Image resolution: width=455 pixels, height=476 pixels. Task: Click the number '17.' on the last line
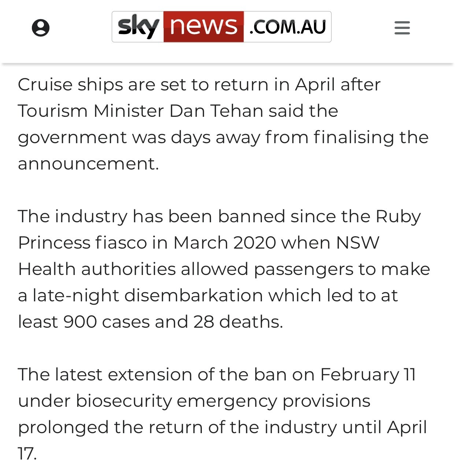(x=27, y=454)
